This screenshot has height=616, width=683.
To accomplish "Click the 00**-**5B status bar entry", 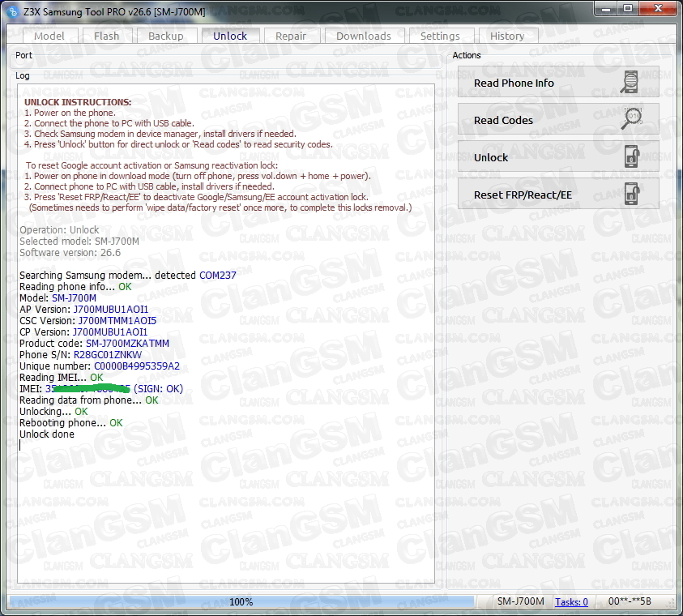I will click(630, 601).
